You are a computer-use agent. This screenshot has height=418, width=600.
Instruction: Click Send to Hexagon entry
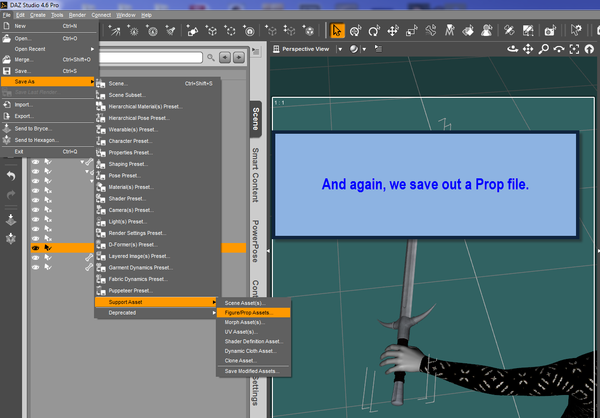[48, 140]
